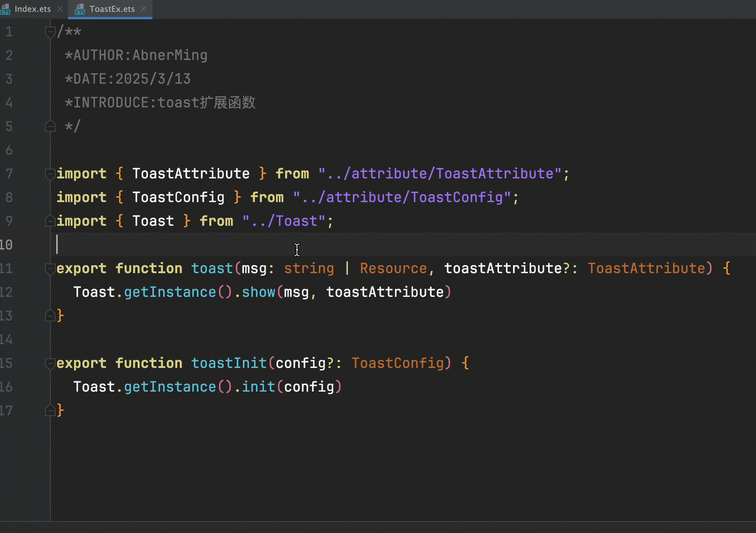The image size is (756, 533).
Task: Click the ToastEx.ets file type icon
Action: click(x=80, y=9)
